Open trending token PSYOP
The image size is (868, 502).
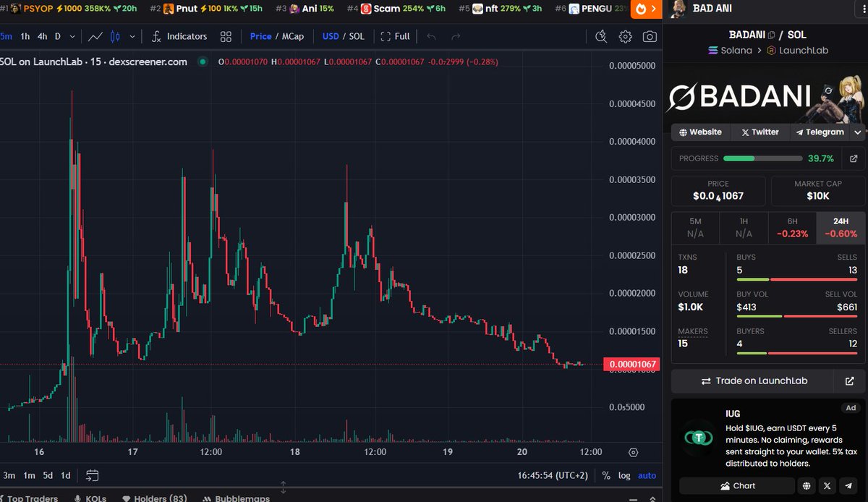click(69, 9)
